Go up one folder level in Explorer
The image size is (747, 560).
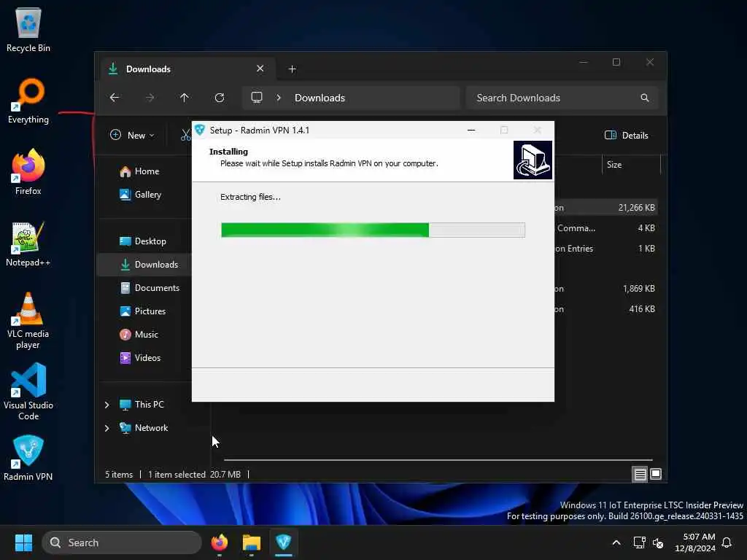(x=185, y=98)
